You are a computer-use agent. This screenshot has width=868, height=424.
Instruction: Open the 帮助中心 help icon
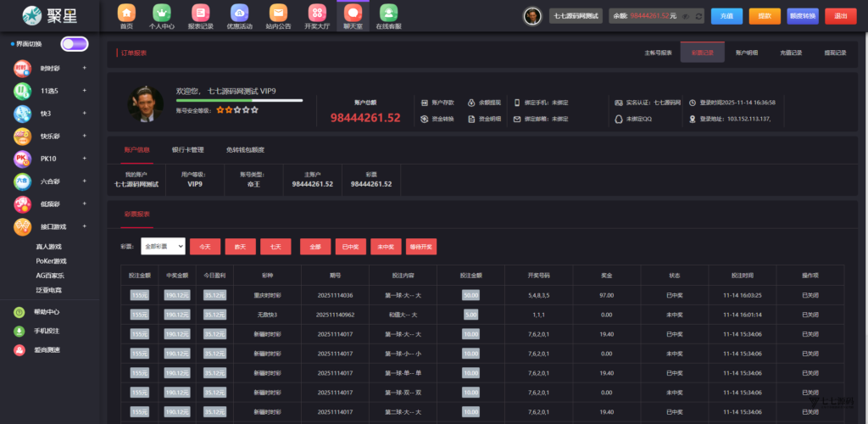tap(19, 312)
